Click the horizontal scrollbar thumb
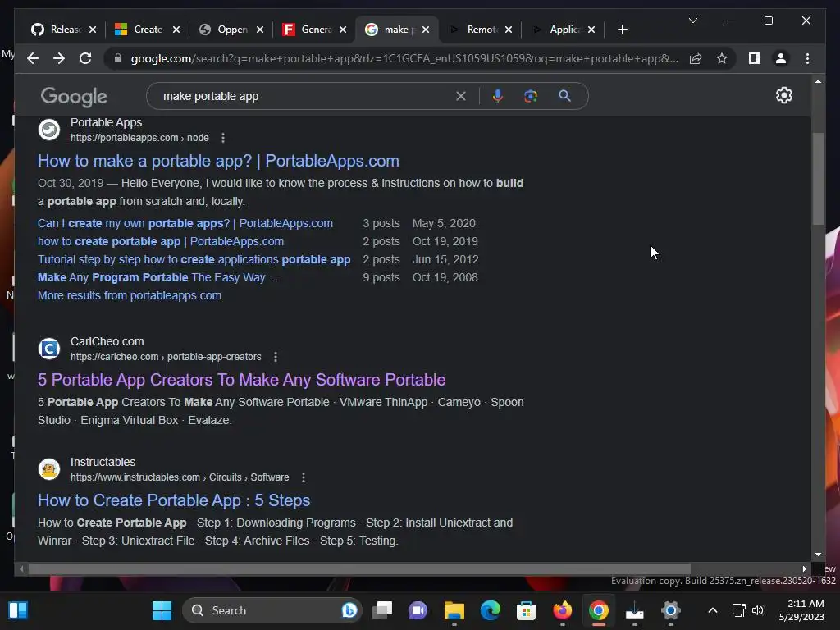Image resolution: width=840 pixels, height=630 pixels. (359, 569)
